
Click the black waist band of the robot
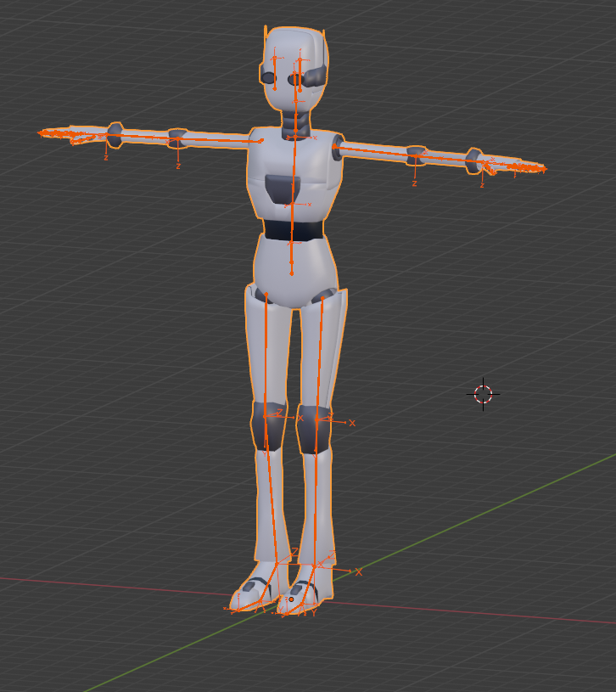[294, 230]
